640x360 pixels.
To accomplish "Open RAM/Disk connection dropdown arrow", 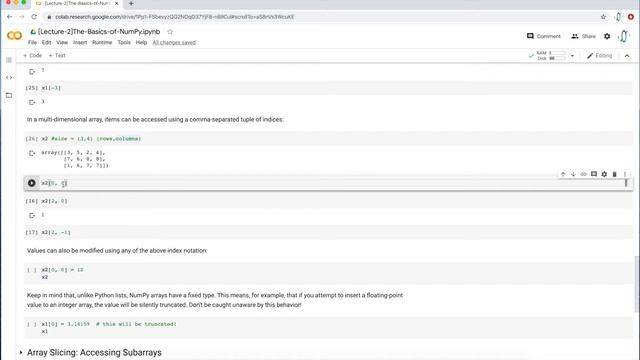I will (572, 56).
